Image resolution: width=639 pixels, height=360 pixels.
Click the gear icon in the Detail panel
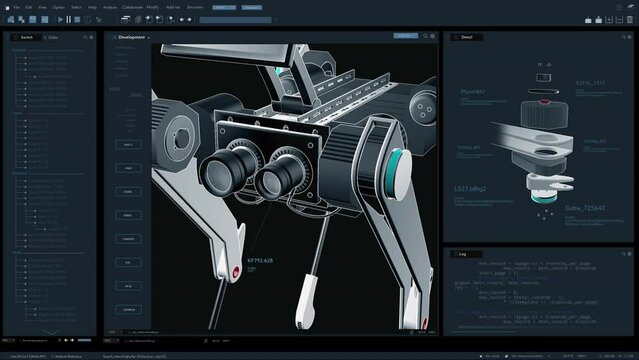pos(630,37)
